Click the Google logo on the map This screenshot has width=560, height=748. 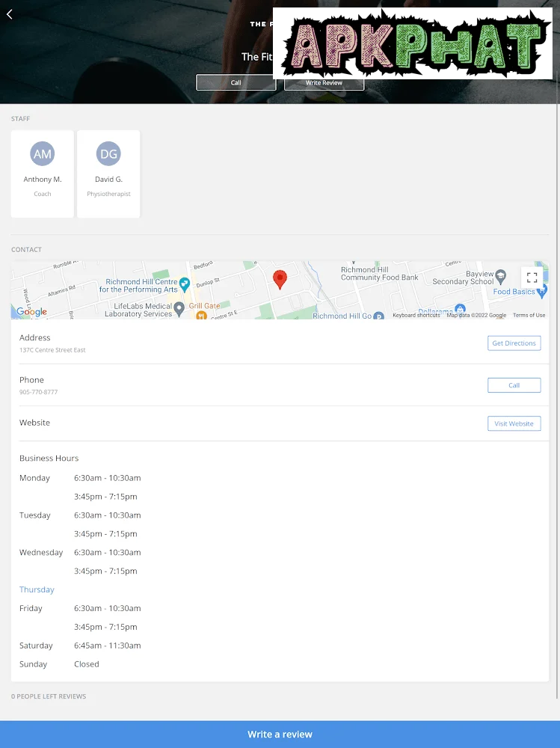click(x=31, y=311)
